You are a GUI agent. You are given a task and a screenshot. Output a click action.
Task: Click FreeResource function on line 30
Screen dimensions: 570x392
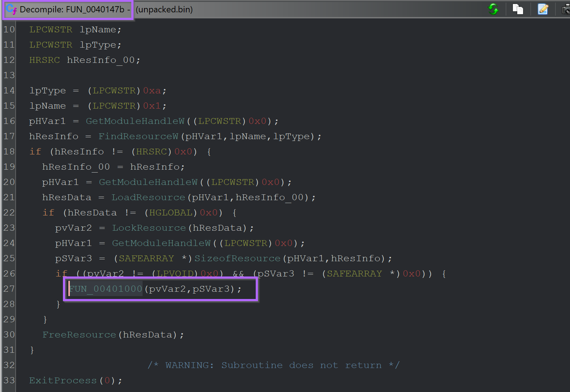tap(79, 335)
